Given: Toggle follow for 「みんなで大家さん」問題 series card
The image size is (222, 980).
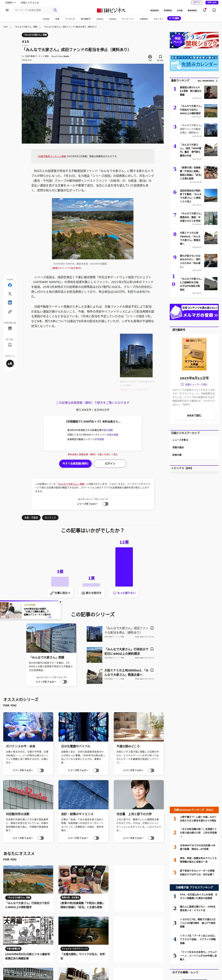Looking at the screenshot, I should (x=64, y=682).
